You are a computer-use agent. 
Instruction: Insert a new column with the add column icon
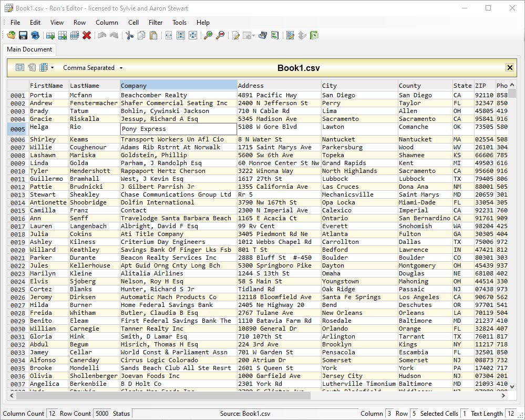click(x=63, y=35)
